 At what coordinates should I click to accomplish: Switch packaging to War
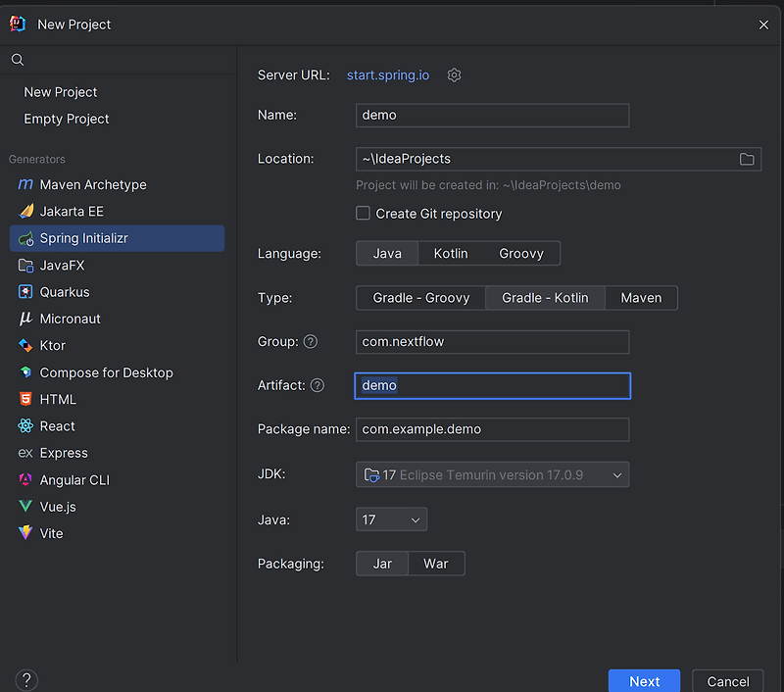coord(435,564)
